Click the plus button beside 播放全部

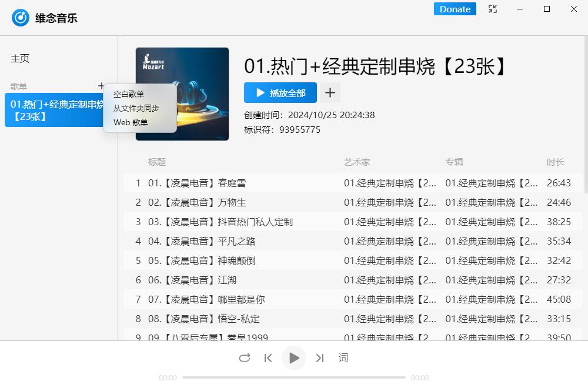330,93
